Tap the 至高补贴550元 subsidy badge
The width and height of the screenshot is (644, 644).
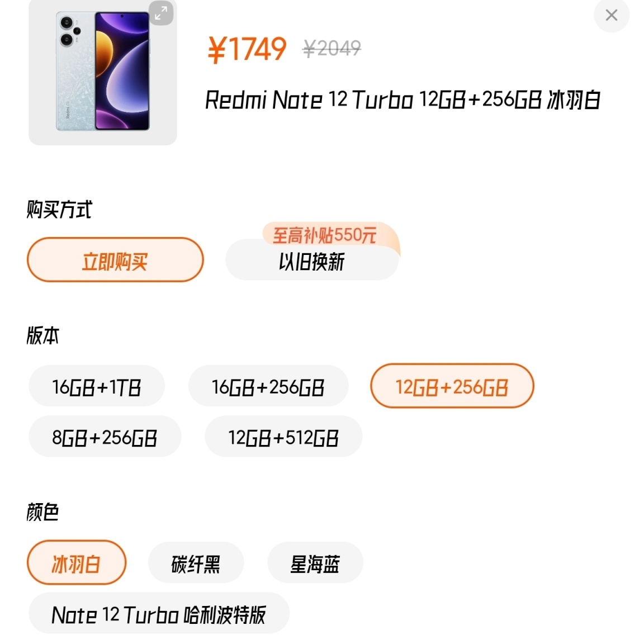325,234
